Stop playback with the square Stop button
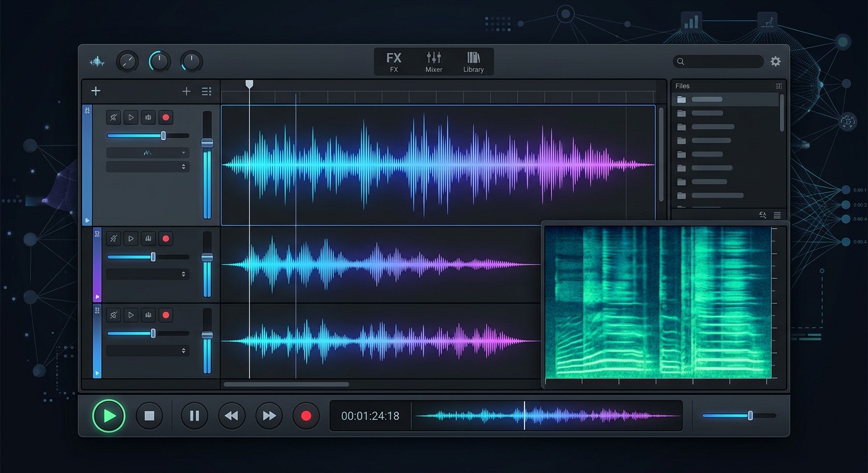Image resolution: width=868 pixels, height=473 pixels. click(x=149, y=416)
